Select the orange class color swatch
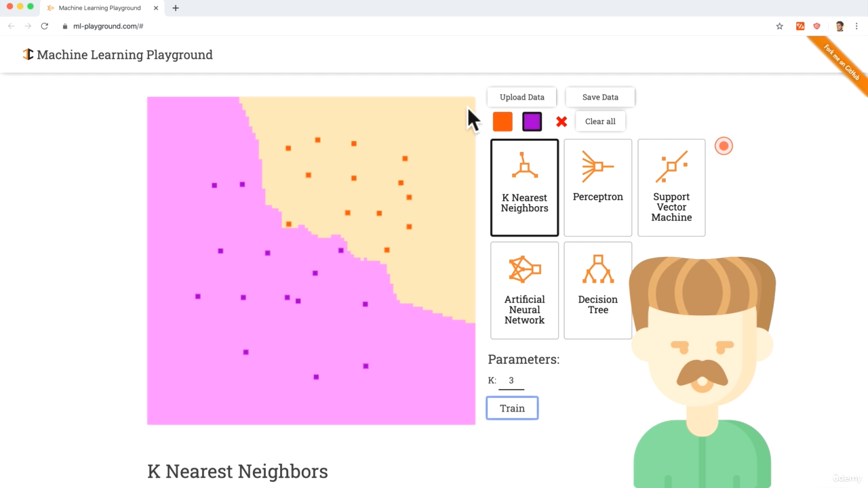 click(502, 122)
